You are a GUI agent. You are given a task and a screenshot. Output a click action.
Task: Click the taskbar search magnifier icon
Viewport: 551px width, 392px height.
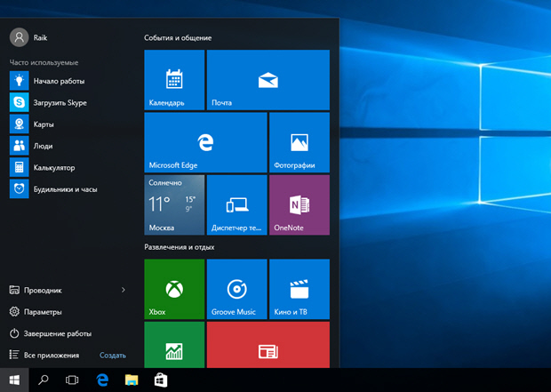click(x=44, y=380)
